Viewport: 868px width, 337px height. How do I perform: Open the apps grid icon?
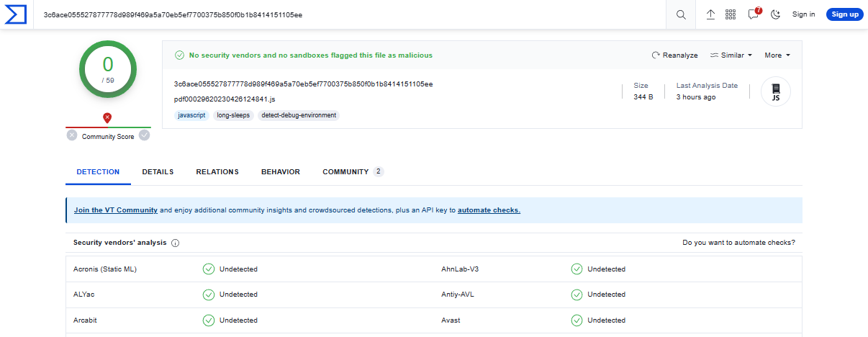731,14
